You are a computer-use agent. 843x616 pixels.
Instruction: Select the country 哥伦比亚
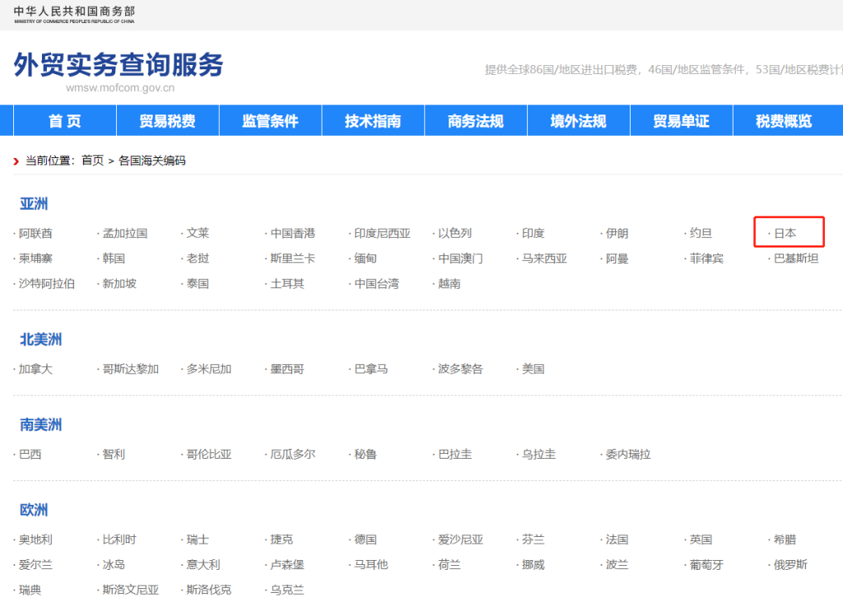[208, 454]
